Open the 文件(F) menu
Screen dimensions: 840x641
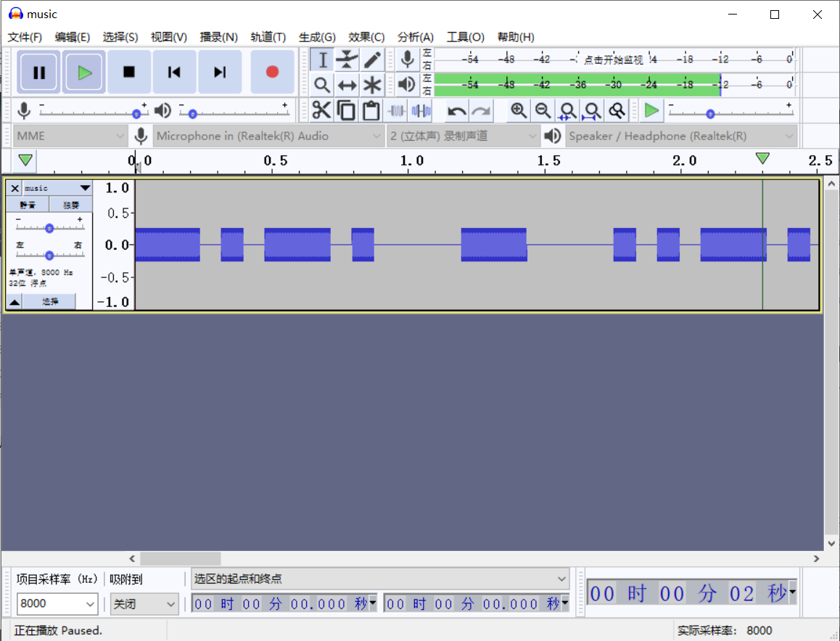[25, 37]
